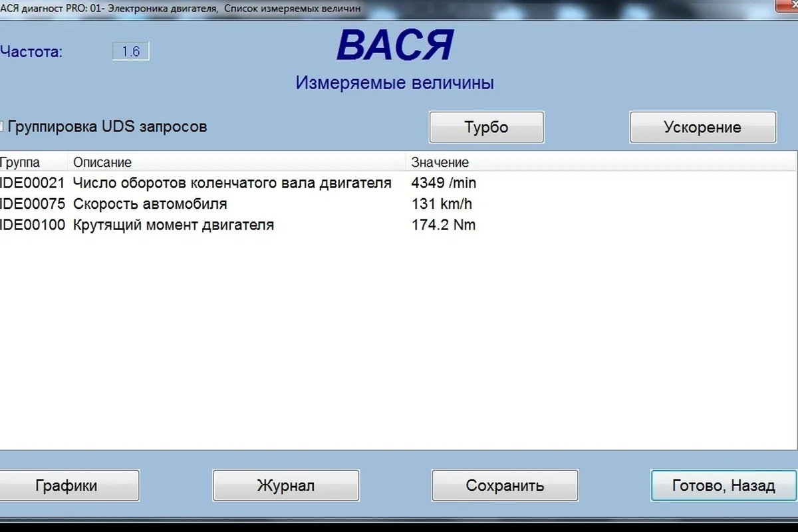The image size is (798, 532).
Task: Click the Группа column header
Action: point(33,162)
